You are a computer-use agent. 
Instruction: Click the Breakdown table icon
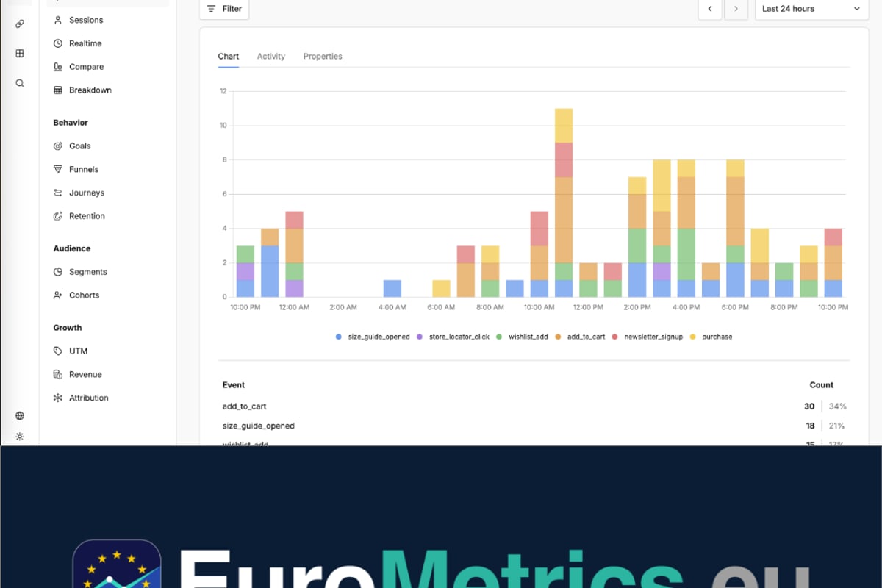pyautogui.click(x=58, y=90)
